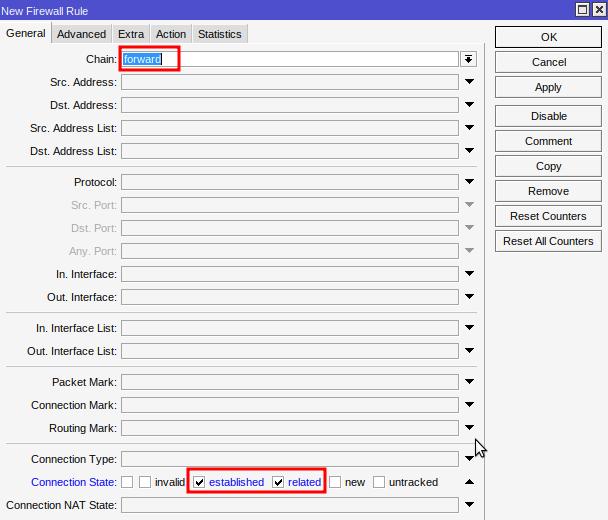Click the In. Interface List field
608x520 pixels.
pos(290,328)
